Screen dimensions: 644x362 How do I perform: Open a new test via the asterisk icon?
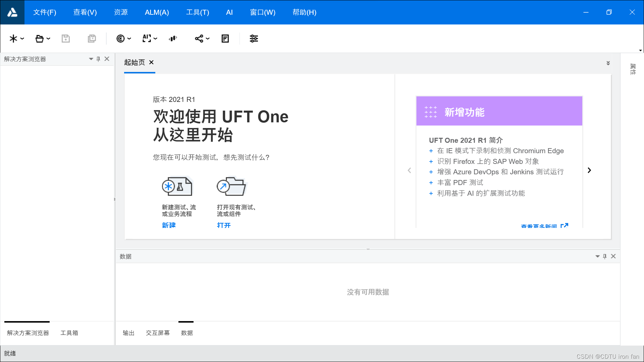pos(13,39)
